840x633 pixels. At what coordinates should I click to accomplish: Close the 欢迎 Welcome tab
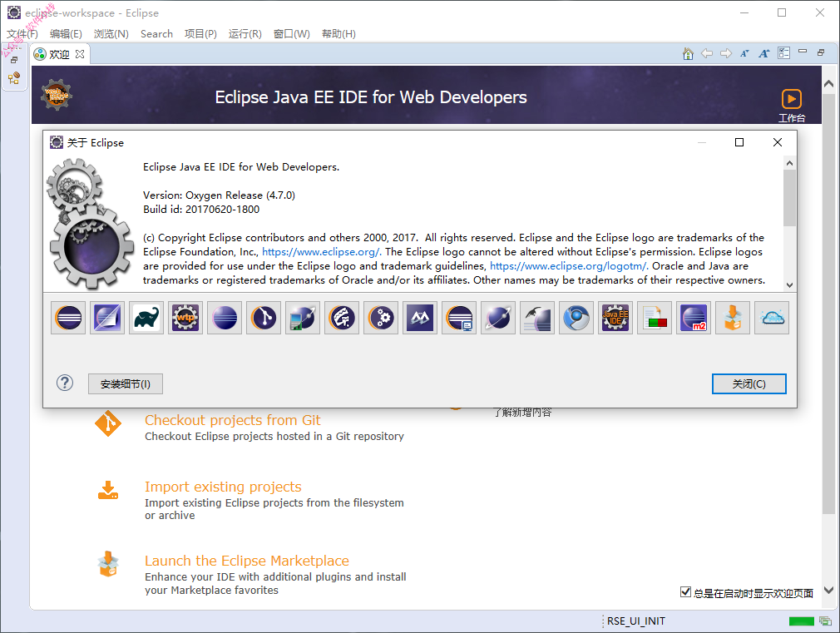click(x=80, y=54)
